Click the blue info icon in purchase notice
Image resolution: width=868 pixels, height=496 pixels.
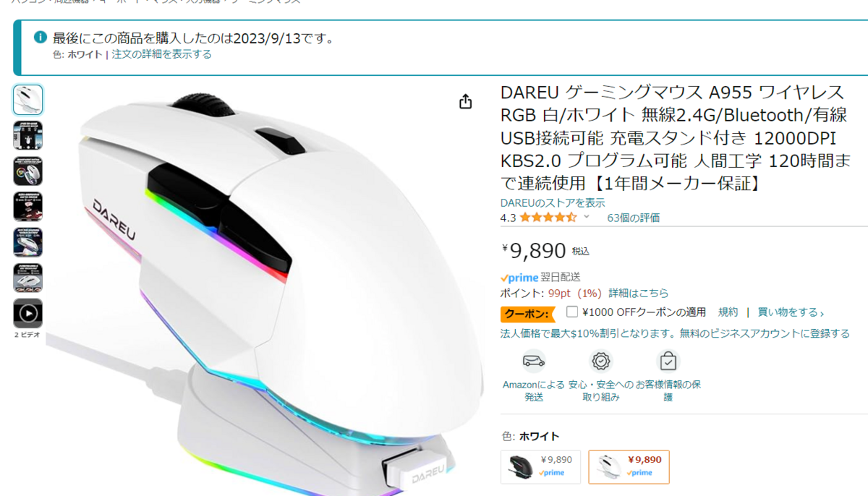click(41, 37)
